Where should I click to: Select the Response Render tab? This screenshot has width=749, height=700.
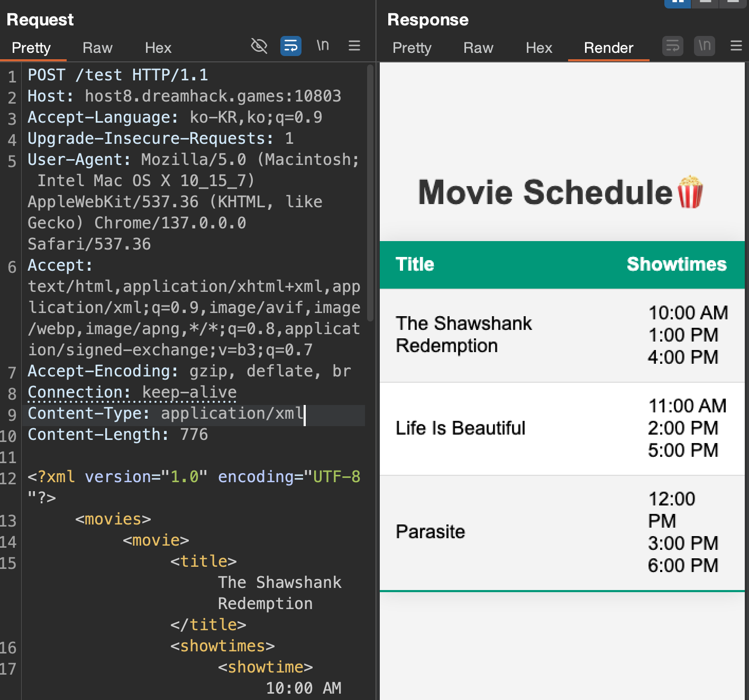(609, 48)
